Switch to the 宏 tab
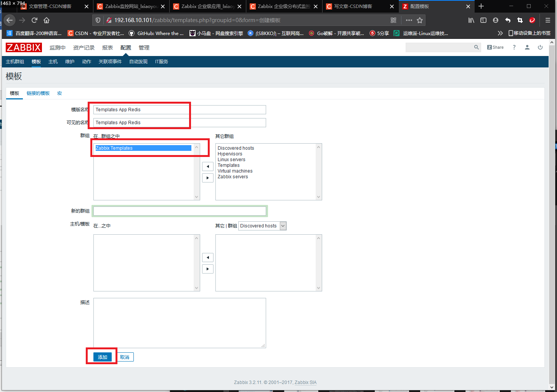The image size is (557, 392). pos(59,93)
